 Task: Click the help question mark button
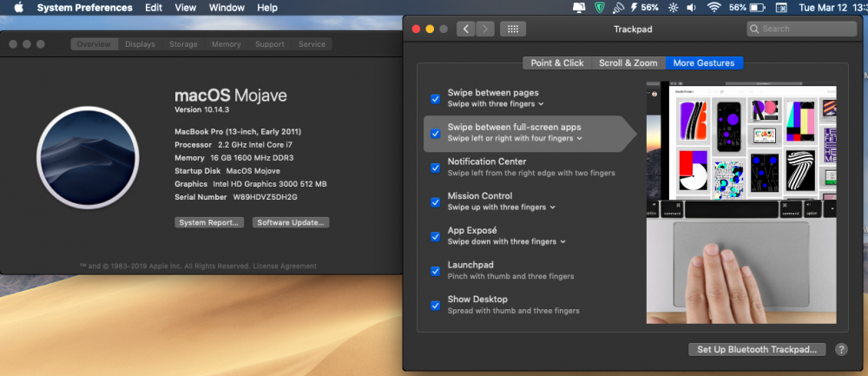click(x=841, y=349)
